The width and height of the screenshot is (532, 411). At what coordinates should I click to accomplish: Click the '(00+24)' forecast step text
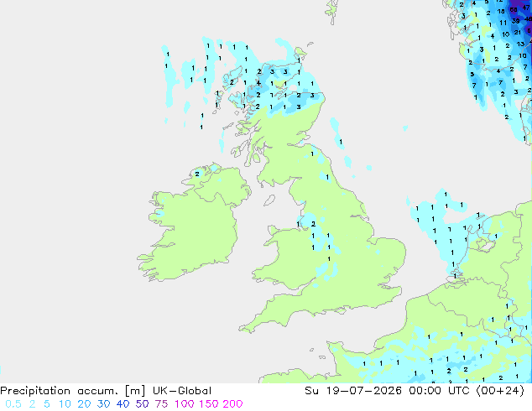[x=500, y=391]
